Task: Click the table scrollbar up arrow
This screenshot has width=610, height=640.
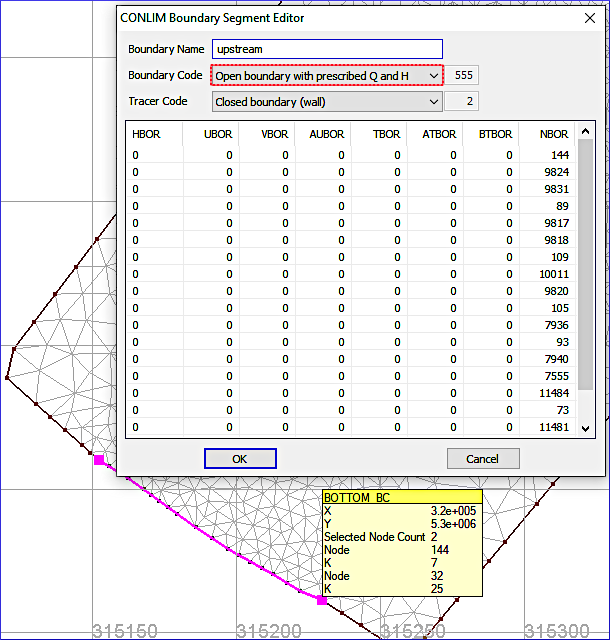Action: click(x=586, y=131)
